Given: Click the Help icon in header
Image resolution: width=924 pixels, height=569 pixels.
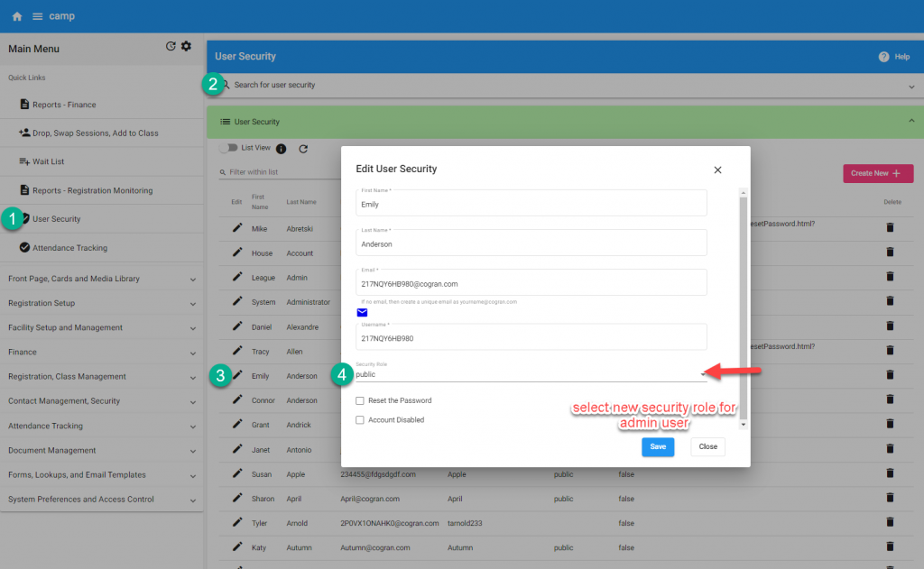Looking at the screenshot, I should (x=884, y=57).
